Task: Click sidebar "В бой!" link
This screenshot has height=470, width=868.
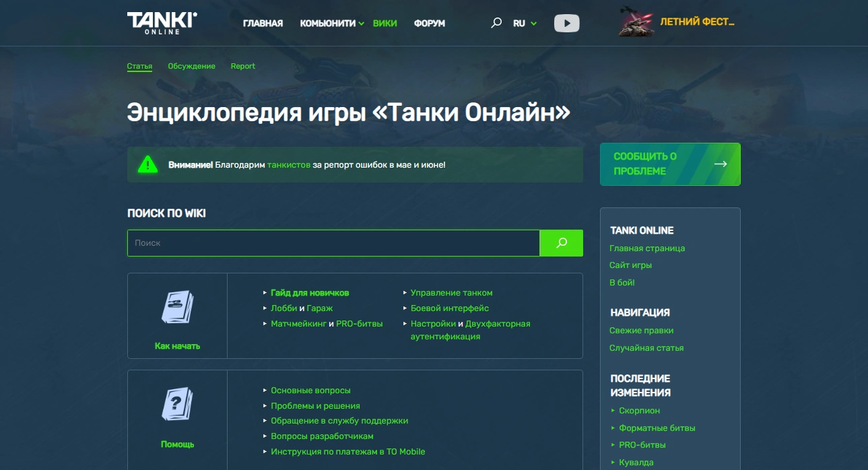Action: (622, 283)
